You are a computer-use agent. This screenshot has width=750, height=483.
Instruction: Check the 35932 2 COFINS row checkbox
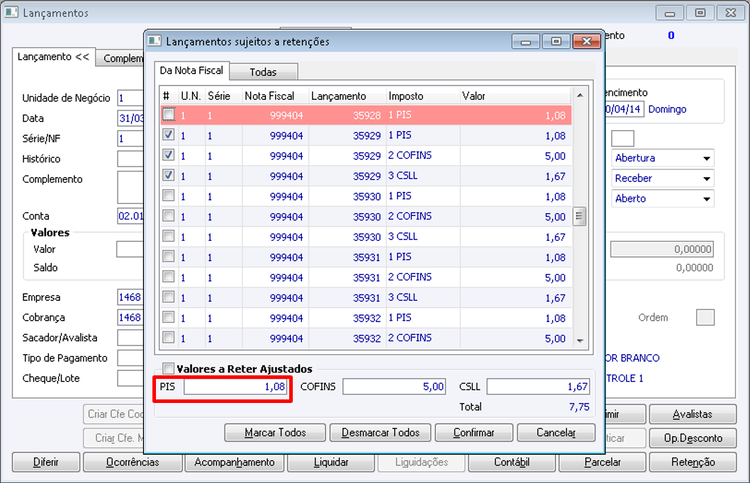click(x=168, y=338)
